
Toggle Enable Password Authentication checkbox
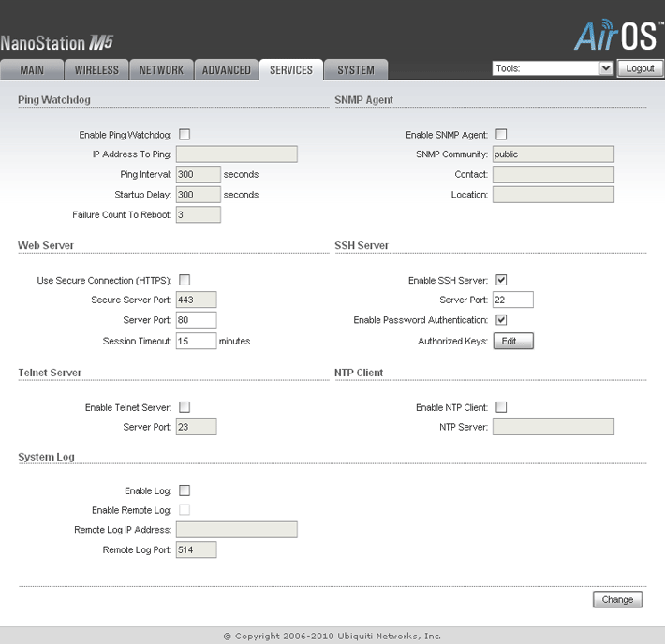click(x=501, y=320)
